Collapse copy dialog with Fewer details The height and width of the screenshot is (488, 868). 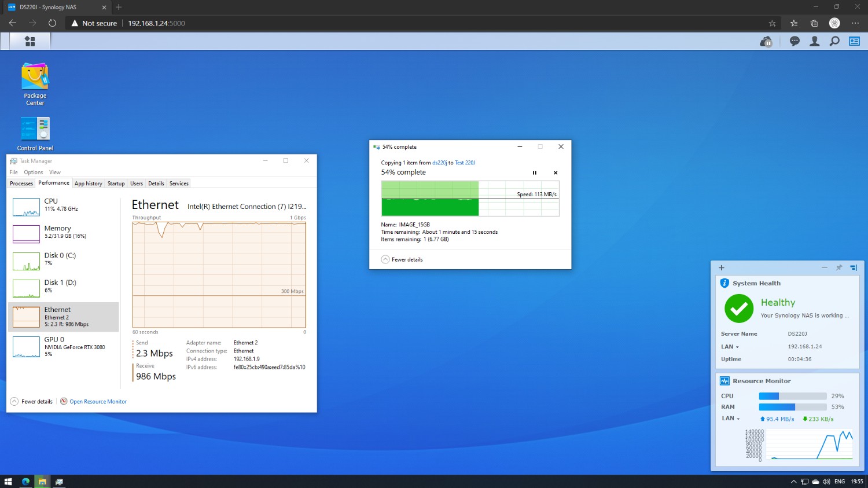click(x=402, y=259)
